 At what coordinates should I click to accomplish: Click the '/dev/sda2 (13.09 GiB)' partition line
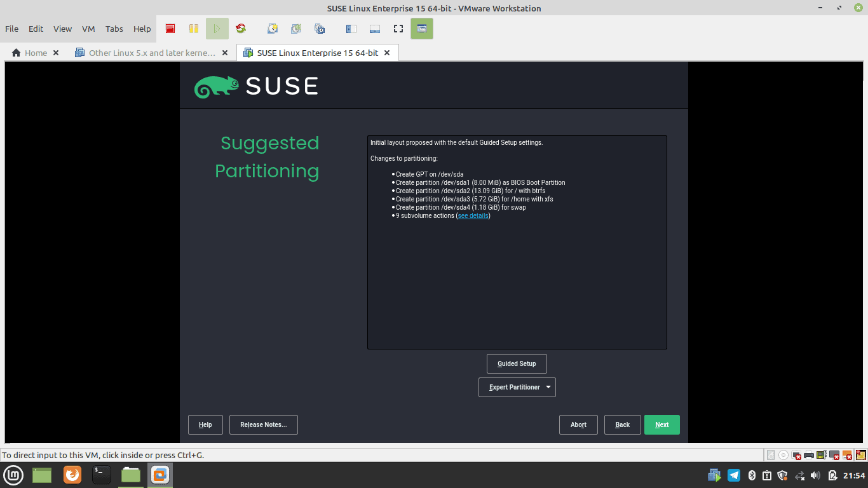click(x=470, y=191)
